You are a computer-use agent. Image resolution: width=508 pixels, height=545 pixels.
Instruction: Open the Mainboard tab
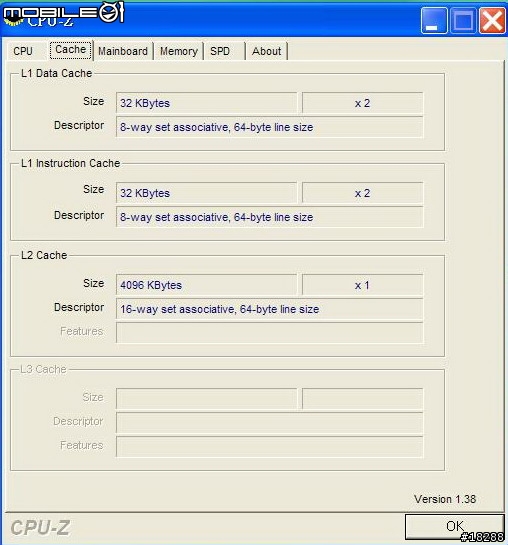[x=123, y=51]
